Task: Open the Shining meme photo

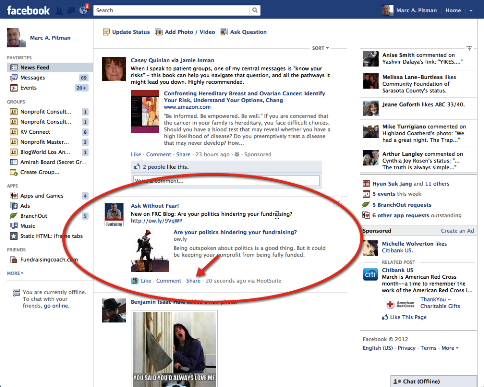Action: coord(175,349)
